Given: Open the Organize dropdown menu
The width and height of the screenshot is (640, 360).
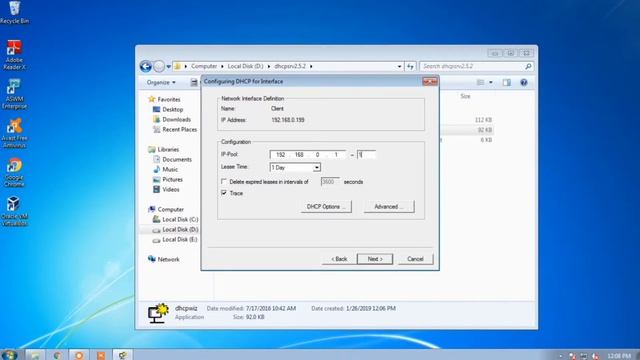Looking at the screenshot, I should click(x=161, y=82).
